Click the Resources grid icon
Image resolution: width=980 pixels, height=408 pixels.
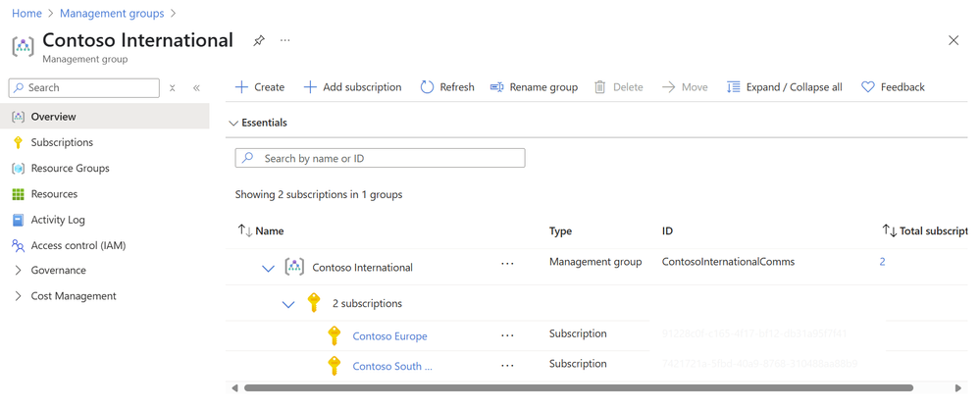[x=18, y=194]
